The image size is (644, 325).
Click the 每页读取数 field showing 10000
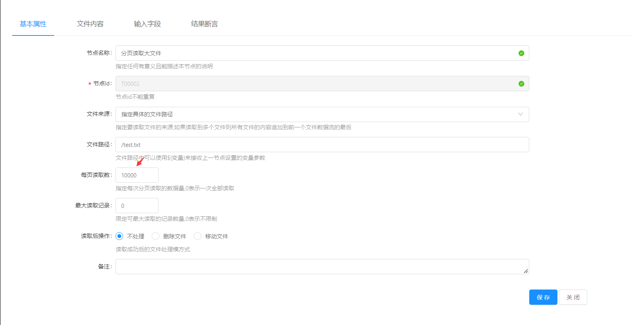coord(137,175)
